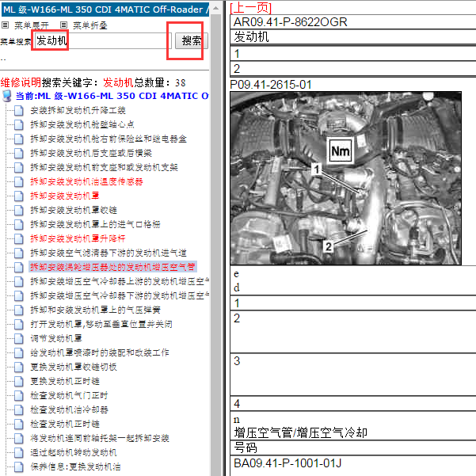The image size is (476, 476).
Task: Click the 菜单搜索 text input field
Action: 101,41
